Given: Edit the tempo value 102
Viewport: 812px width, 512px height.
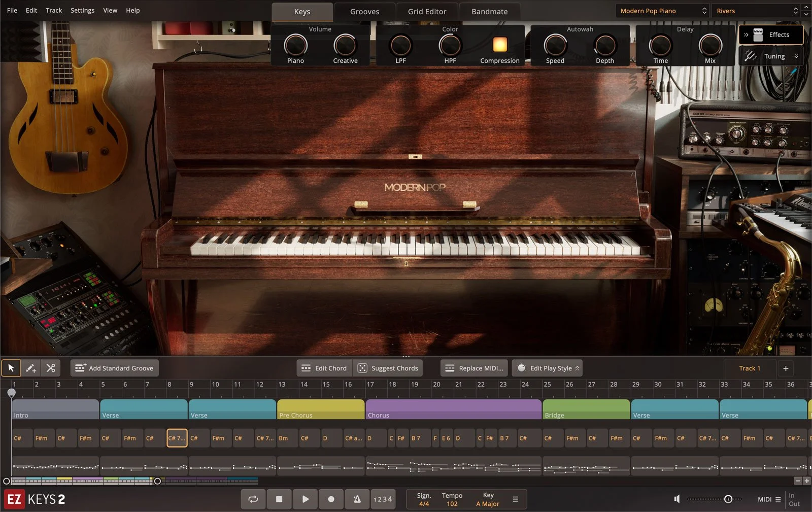Looking at the screenshot, I should (x=452, y=504).
